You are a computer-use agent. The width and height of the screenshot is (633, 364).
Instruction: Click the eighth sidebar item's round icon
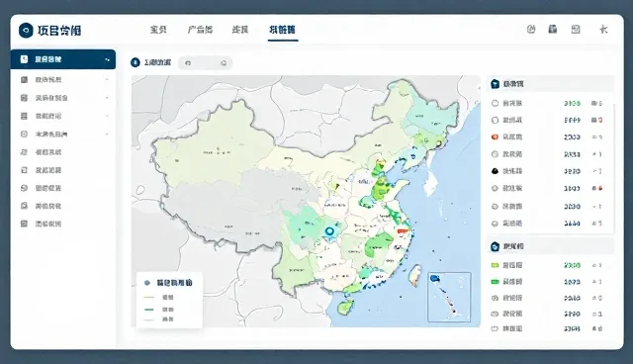pyautogui.click(x=24, y=188)
